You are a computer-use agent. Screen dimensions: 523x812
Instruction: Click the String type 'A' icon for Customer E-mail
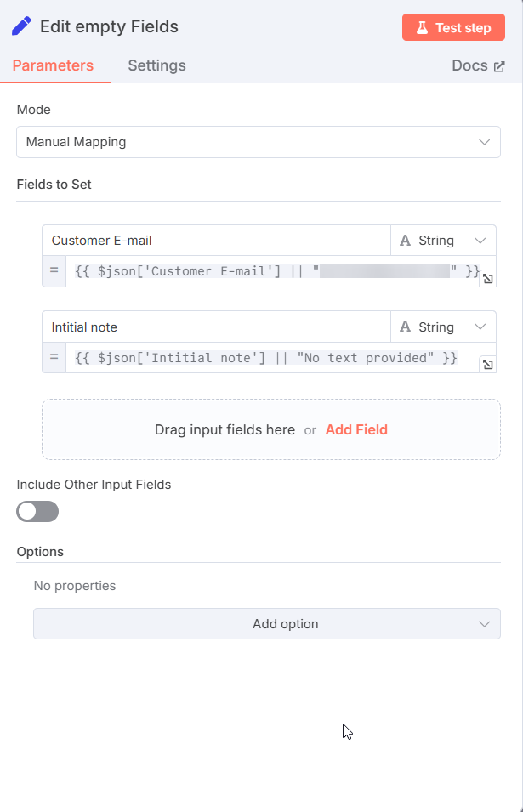(x=406, y=241)
